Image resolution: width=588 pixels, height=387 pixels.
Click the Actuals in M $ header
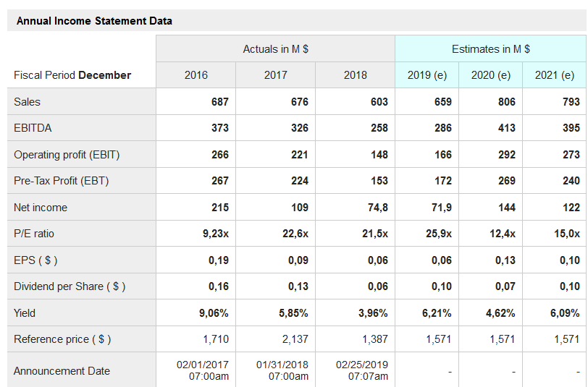[275, 48]
